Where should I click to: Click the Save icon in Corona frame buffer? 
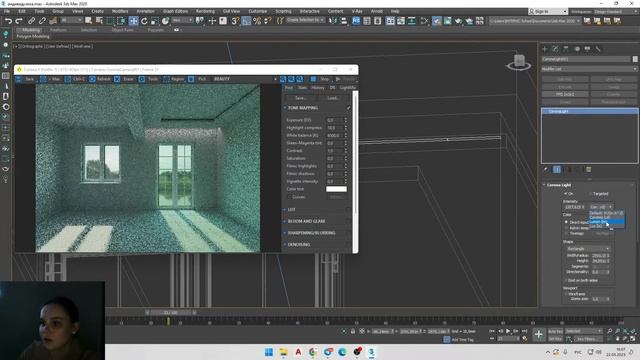click(25, 79)
